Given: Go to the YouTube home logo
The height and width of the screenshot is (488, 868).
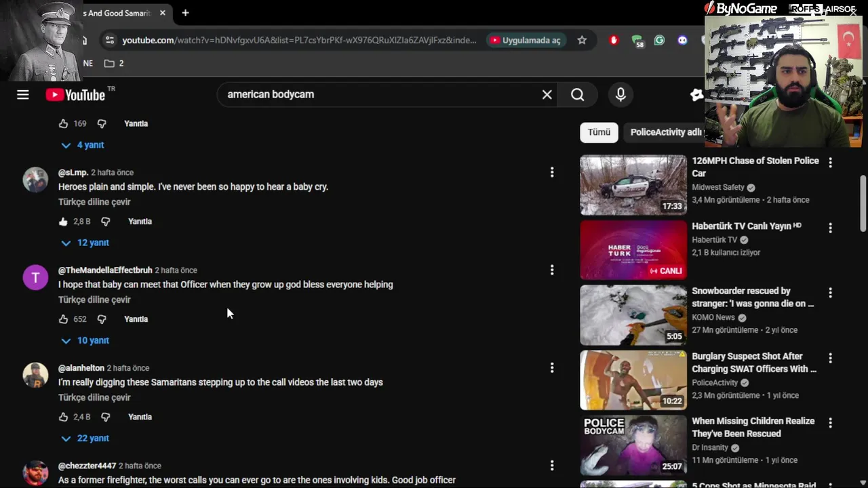Looking at the screenshot, I should tap(75, 95).
